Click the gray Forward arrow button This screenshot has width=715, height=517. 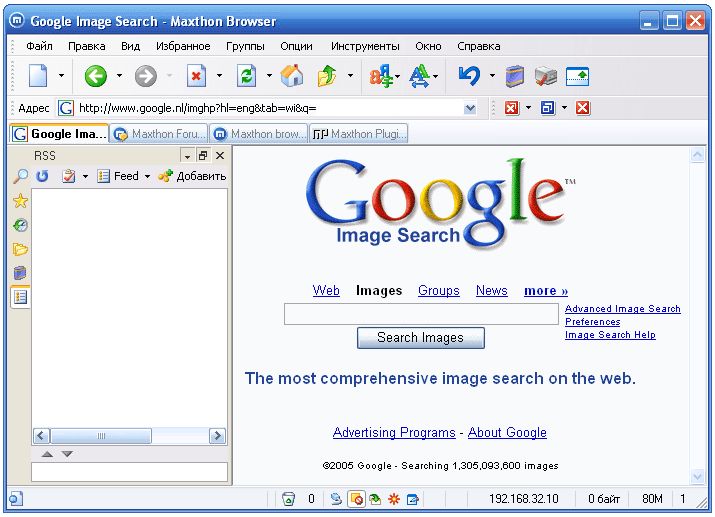[x=145, y=76]
